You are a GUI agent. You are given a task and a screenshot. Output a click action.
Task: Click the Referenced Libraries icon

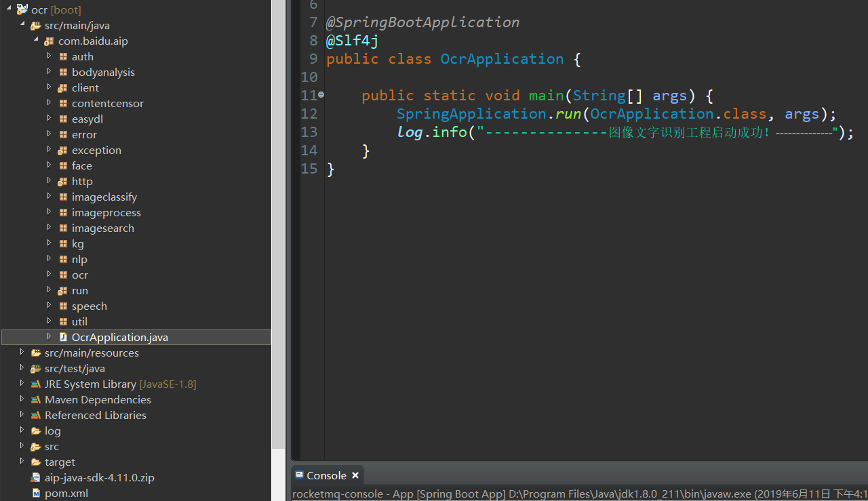(35, 416)
